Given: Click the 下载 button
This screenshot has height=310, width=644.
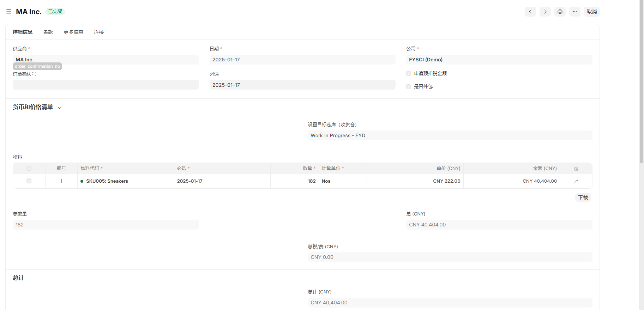Looking at the screenshot, I should click(583, 197).
